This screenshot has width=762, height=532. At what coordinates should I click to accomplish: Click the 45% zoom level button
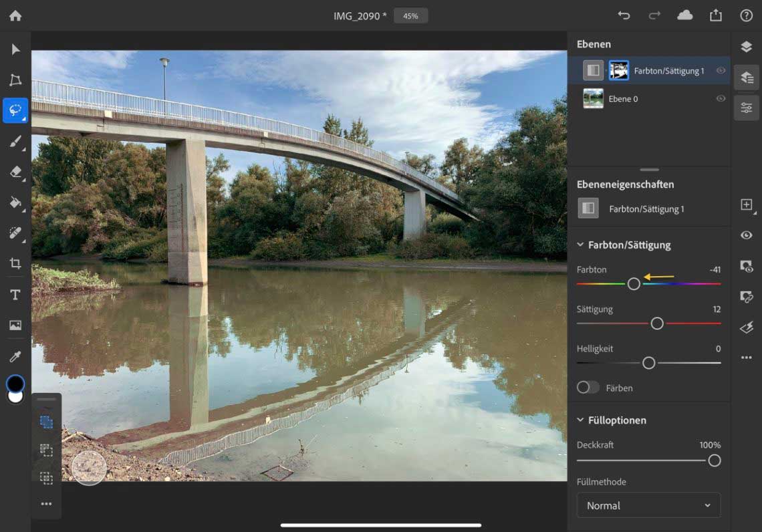point(410,15)
